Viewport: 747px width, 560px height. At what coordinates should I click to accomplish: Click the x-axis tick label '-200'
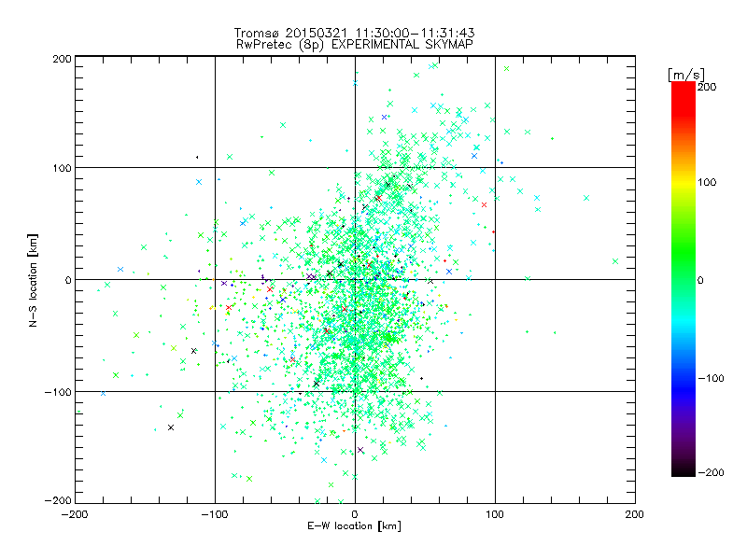[75, 514]
